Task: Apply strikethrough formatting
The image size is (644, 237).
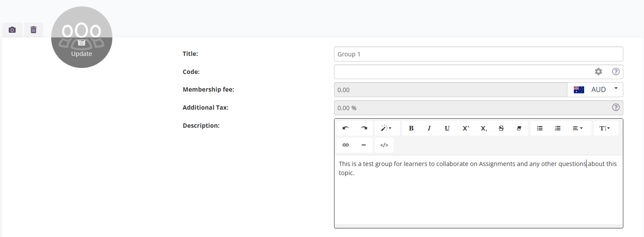Action: pyautogui.click(x=501, y=128)
